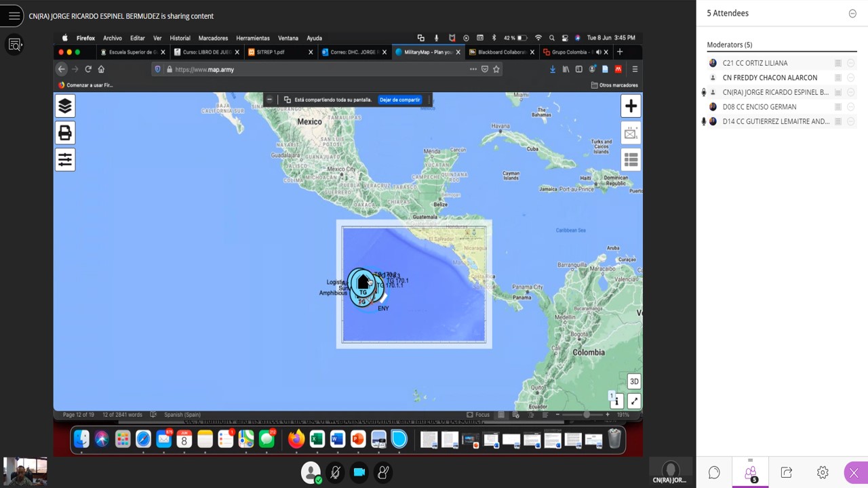Toggle map fullscreen expand icon

point(633,401)
